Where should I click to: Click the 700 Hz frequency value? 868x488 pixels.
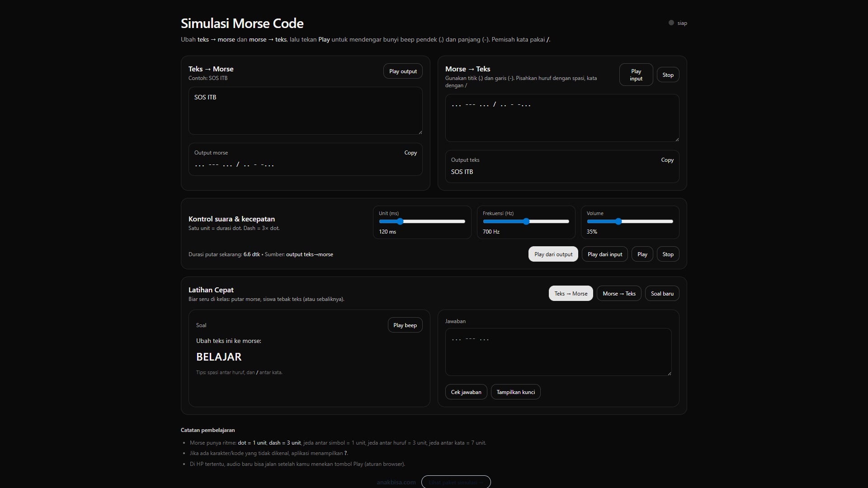pos(491,232)
